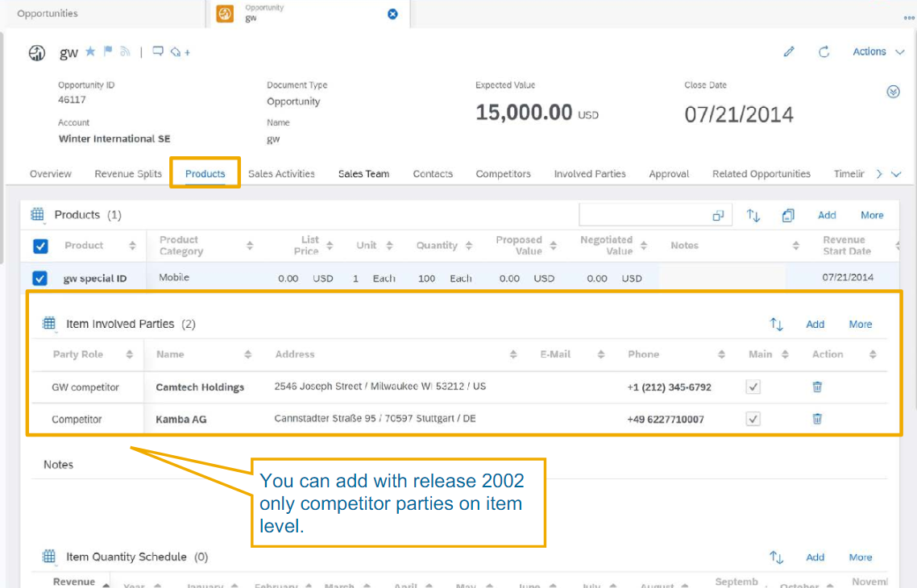This screenshot has width=917, height=588.
Task: Switch to the Revenue Splits tab
Action: pos(128,174)
